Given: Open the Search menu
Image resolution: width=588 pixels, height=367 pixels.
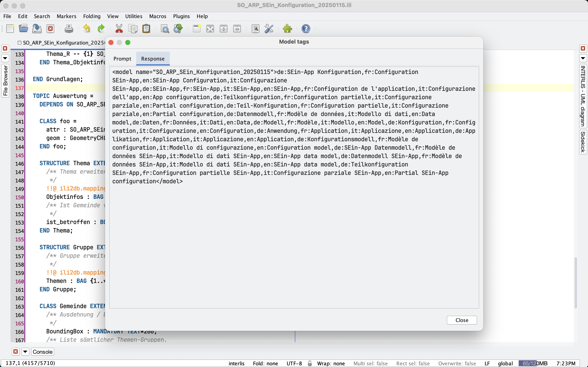Looking at the screenshot, I should 42,16.
